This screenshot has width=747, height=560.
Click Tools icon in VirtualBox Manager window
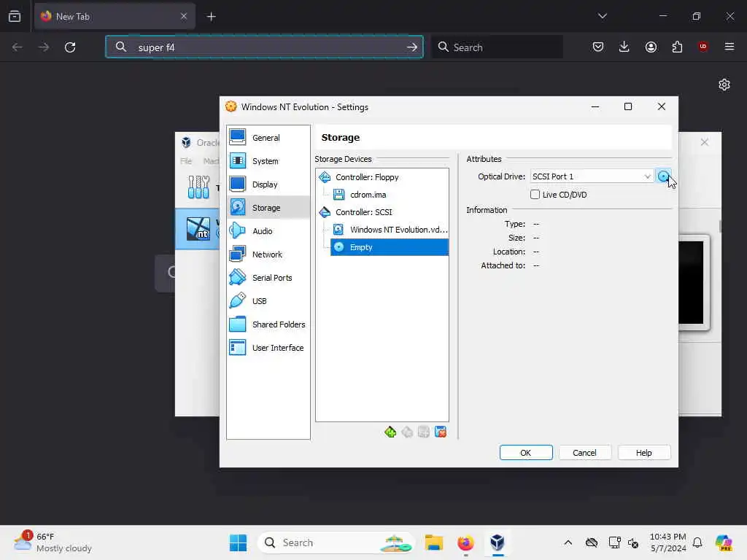(x=198, y=187)
